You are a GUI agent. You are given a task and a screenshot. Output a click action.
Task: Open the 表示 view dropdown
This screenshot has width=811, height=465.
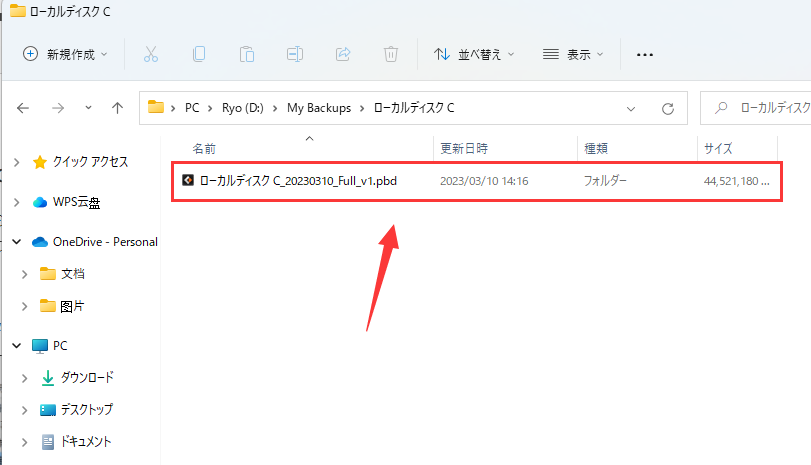[x=572, y=54]
